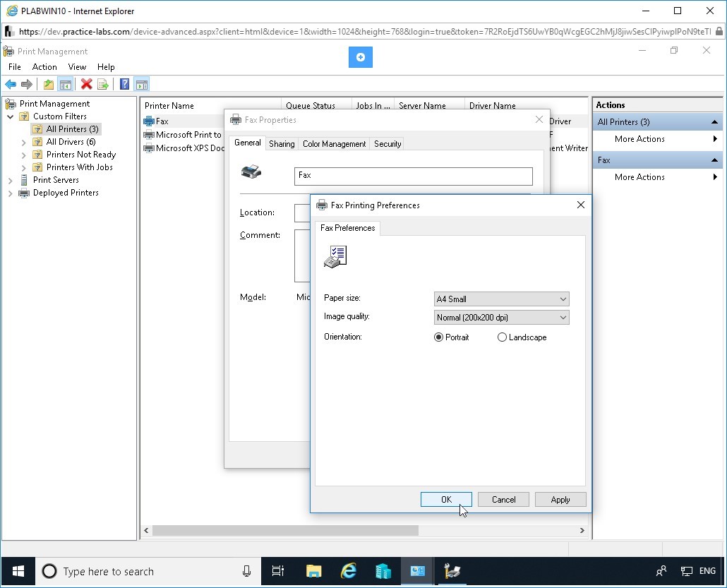Collapse the Fax section in Actions pane
The image size is (727, 588).
point(714,160)
